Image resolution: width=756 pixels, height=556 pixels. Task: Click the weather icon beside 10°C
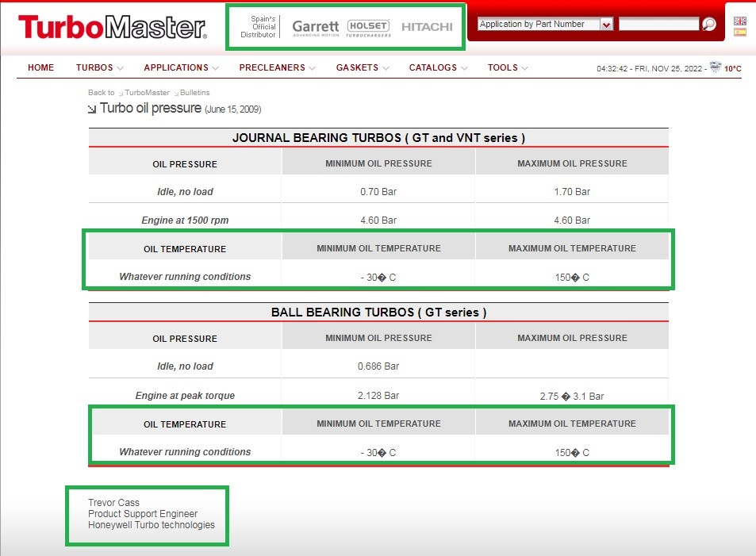tap(716, 67)
